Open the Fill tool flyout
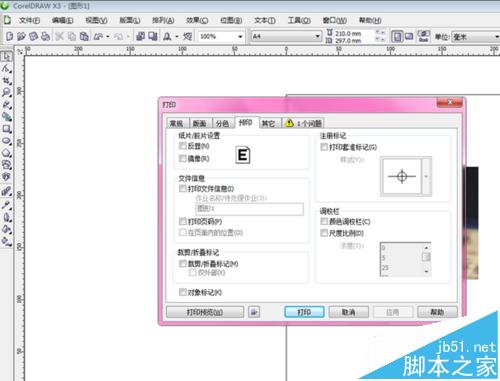Screen dimensions: 500x381 (x=6, y=229)
